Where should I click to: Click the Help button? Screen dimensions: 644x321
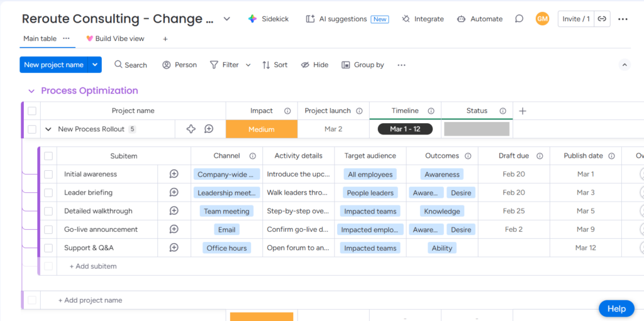tap(616, 308)
